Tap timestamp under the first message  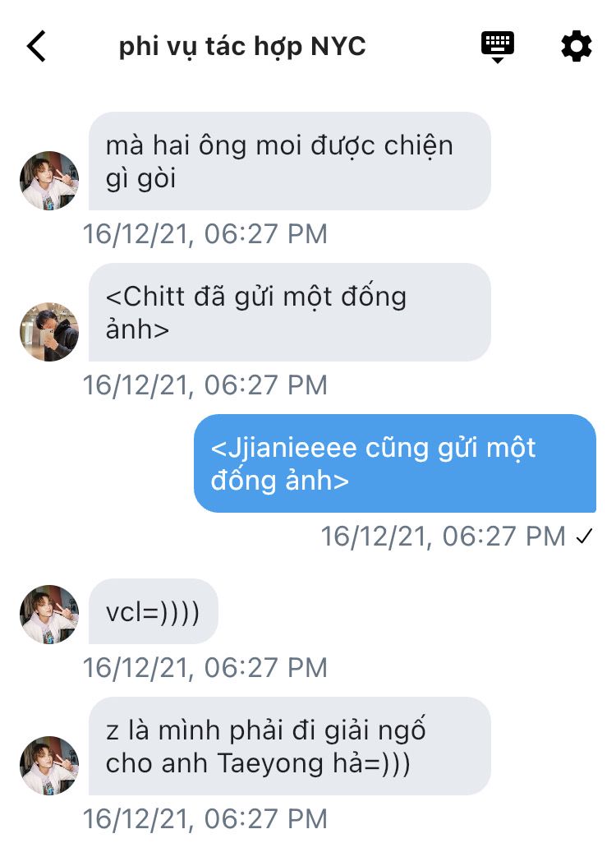[x=205, y=234]
